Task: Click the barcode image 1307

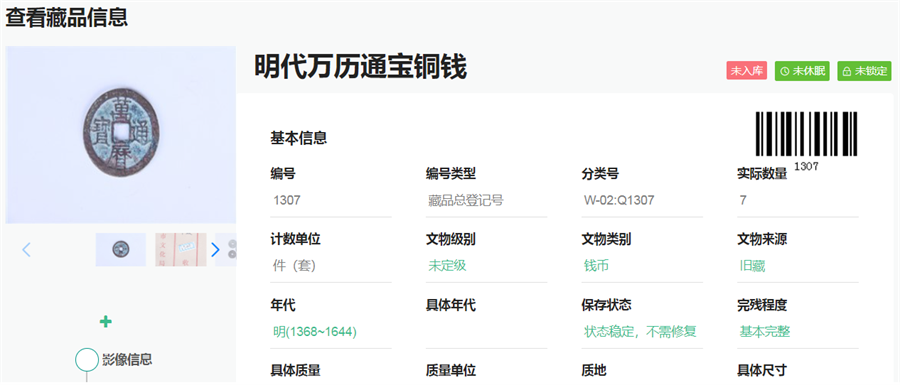Action: [x=806, y=141]
